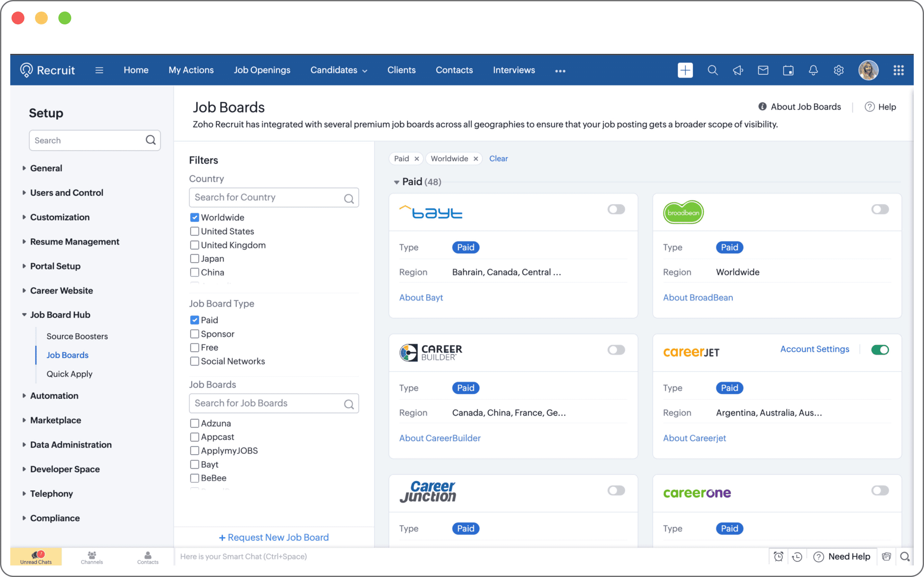Screen dimensions: 924x577
Task: Check the United States country filter
Action: point(194,231)
